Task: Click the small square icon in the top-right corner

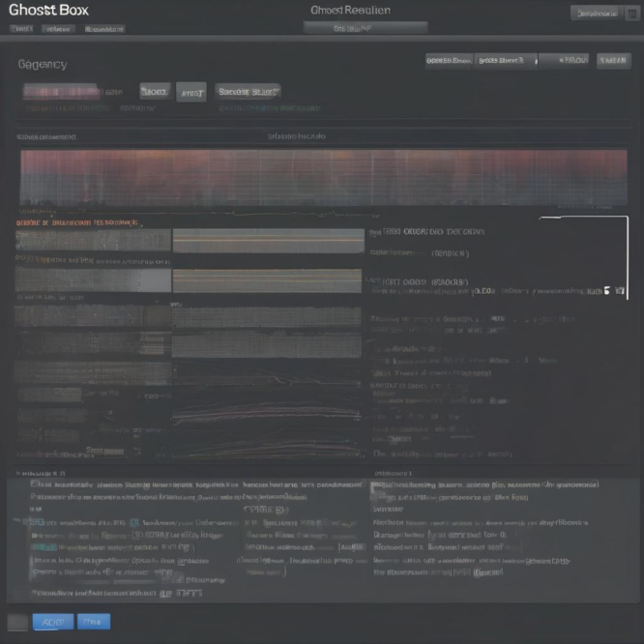Action: click(x=632, y=14)
